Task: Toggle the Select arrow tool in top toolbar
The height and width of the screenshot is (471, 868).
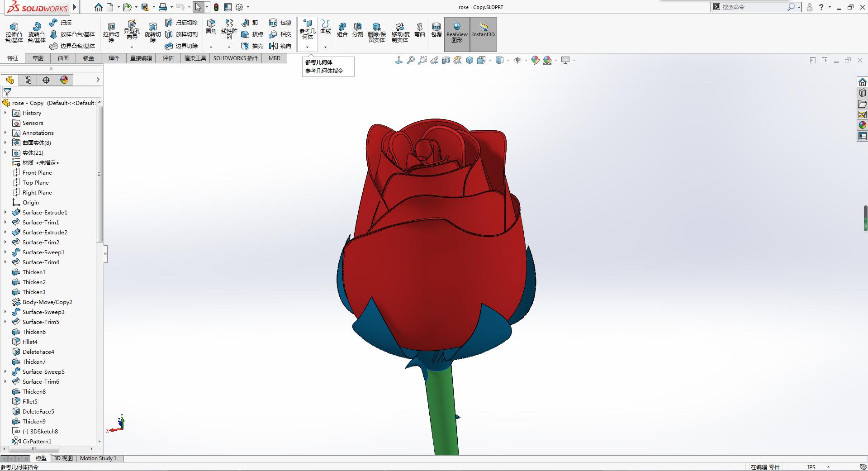Action: pos(198,7)
